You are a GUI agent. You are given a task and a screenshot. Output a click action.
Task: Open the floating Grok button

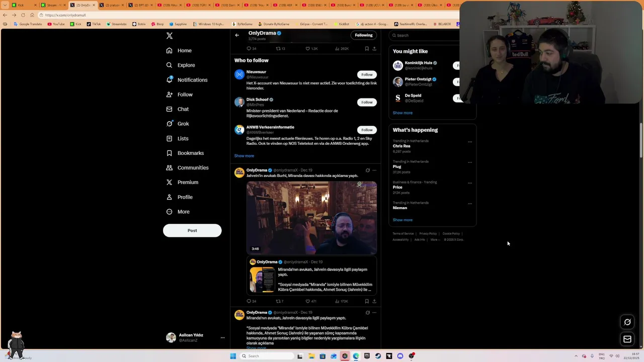point(627,322)
